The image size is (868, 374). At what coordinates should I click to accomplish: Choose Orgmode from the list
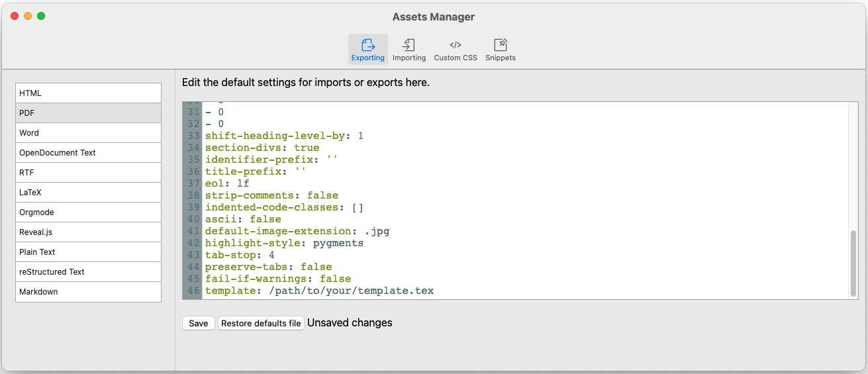[88, 212]
